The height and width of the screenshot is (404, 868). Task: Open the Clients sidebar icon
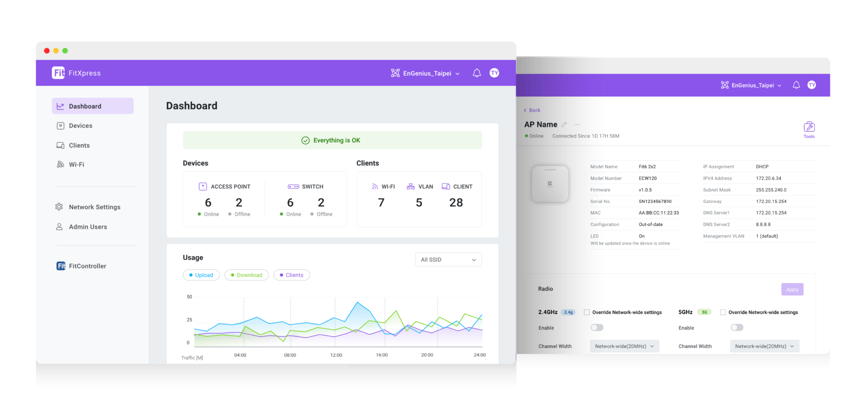tap(60, 145)
